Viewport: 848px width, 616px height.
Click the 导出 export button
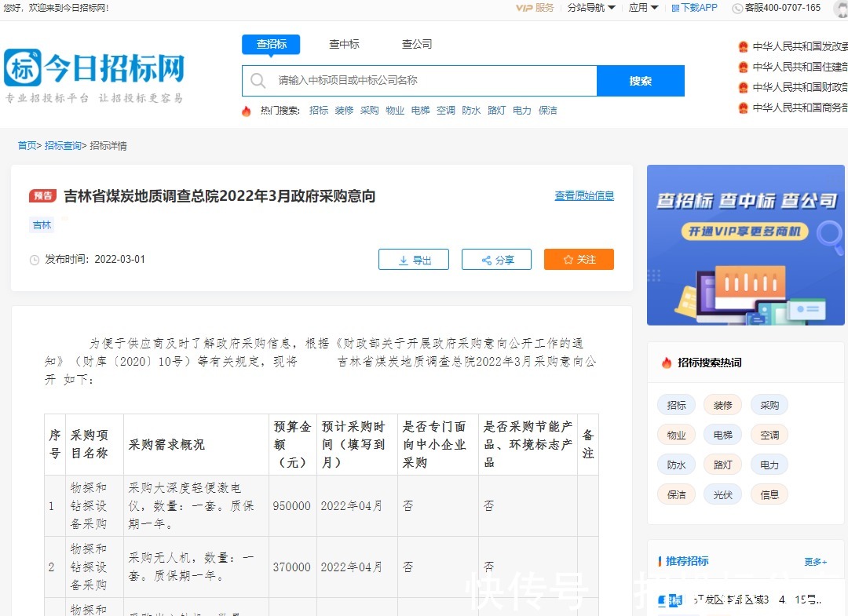point(414,260)
